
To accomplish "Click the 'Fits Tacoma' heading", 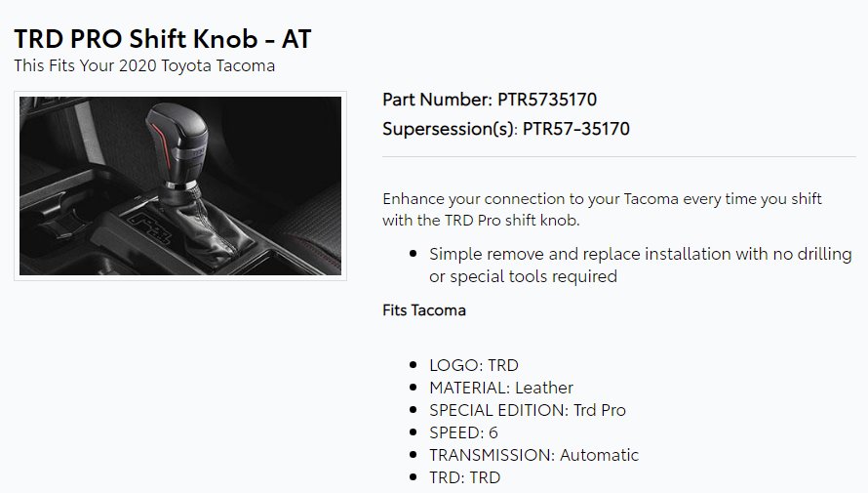I will (424, 310).
